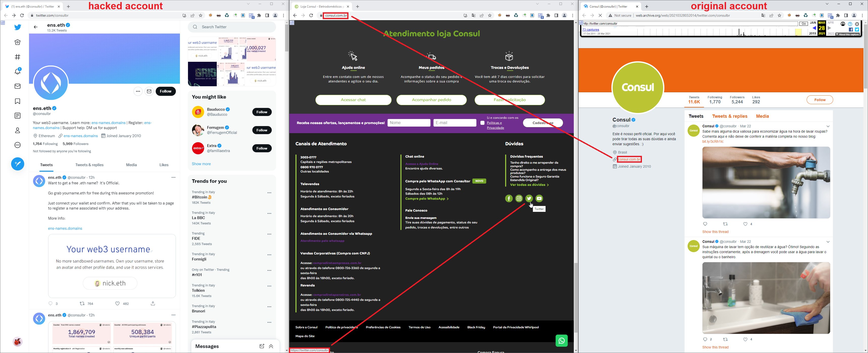Like the first ens.eth tweet with 482 likes

118,304
